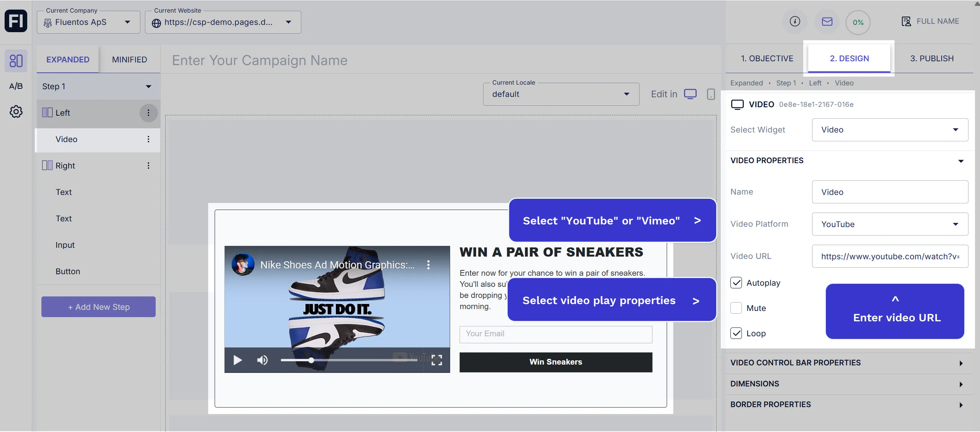This screenshot has height=432, width=980.
Task: Click the Name field containing Video
Action: pyautogui.click(x=890, y=192)
